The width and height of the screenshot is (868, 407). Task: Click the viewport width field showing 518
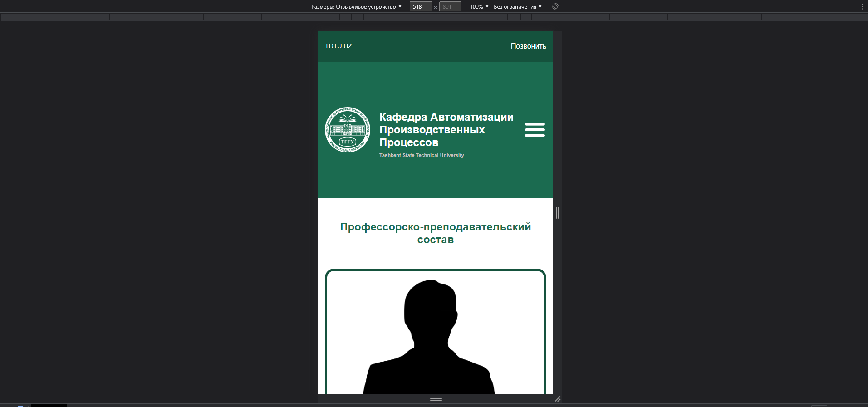(x=420, y=7)
